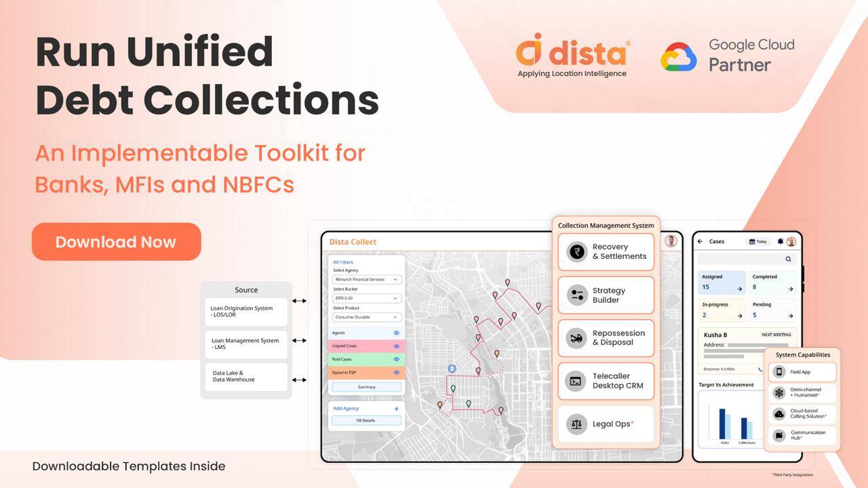Open Completed cases via its arrow
868x488 pixels.
[791, 289]
